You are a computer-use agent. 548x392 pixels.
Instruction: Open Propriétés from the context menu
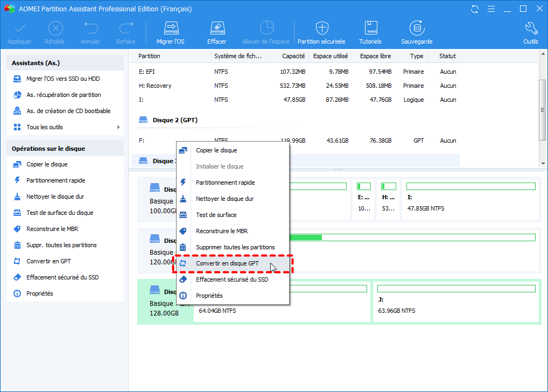click(x=233, y=296)
